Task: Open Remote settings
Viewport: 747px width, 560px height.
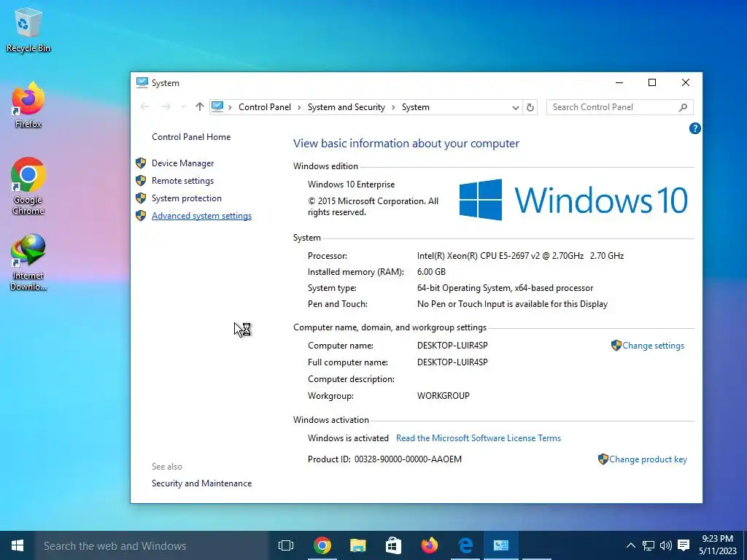Action: tap(182, 181)
